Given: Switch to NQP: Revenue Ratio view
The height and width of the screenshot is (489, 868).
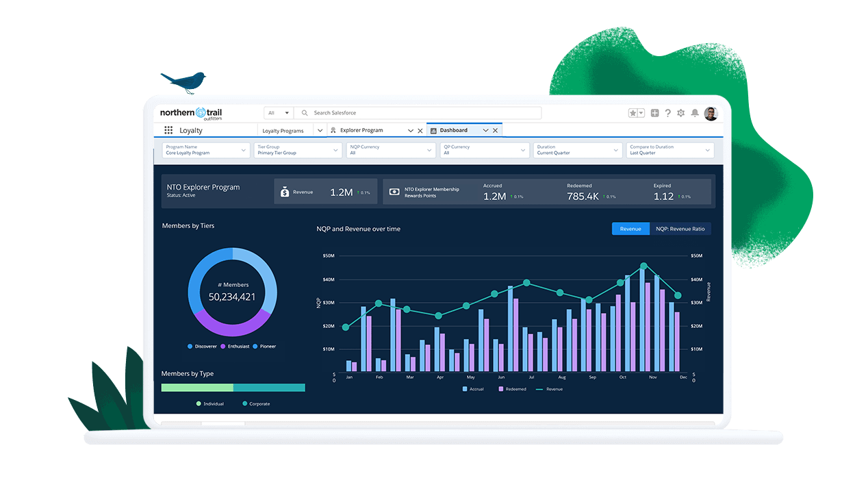Looking at the screenshot, I should pyautogui.click(x=681, y=229).
